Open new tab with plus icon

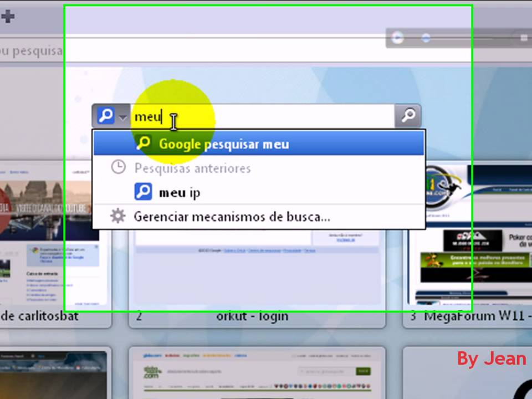pyautogui.click(x=7, y=16)
